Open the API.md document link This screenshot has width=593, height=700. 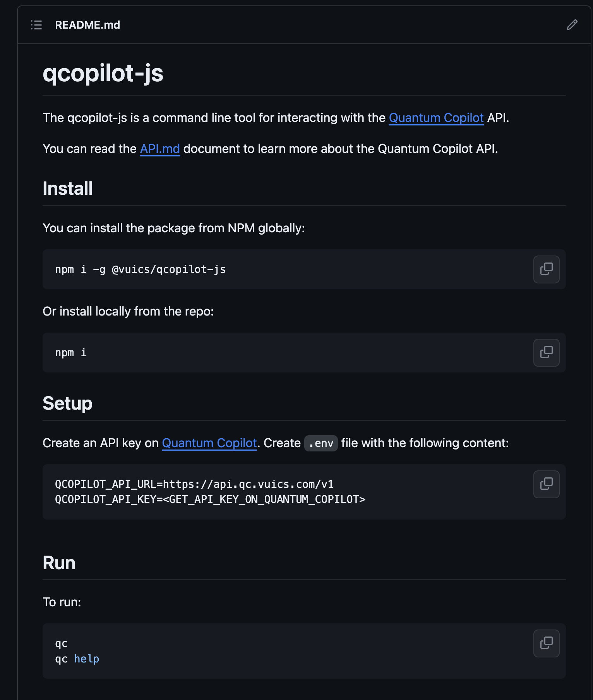(160, 149)
